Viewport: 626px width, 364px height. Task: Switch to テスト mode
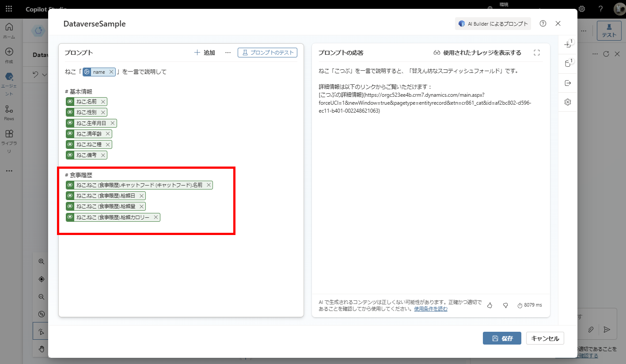coord(609,31)
